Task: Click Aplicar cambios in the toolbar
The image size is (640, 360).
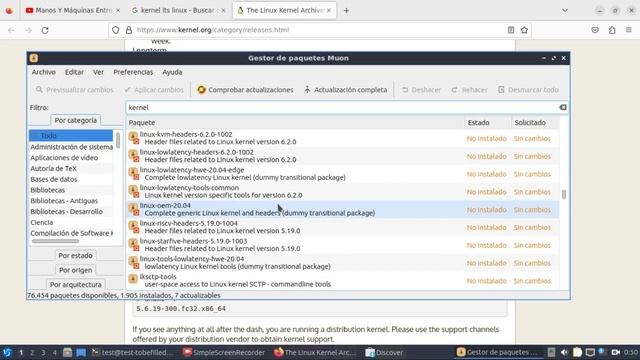Action: pyautogui.click(x=154, y=90)
